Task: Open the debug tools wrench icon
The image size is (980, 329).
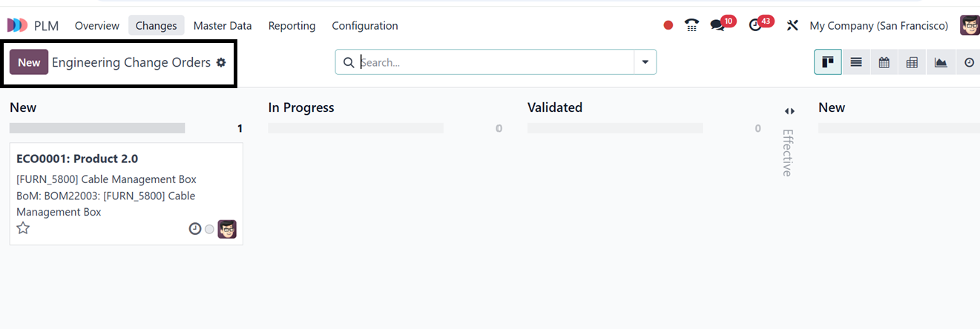Action: click(792, 25)
